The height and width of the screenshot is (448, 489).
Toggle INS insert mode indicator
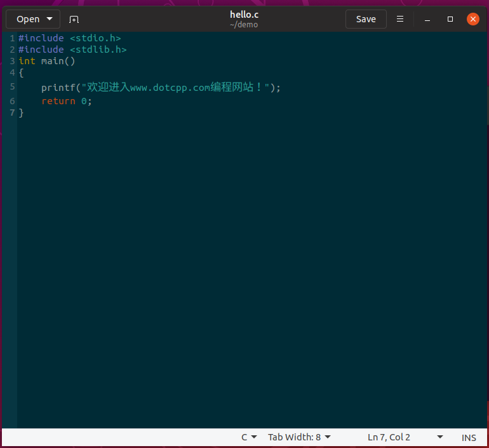(469, 437)
